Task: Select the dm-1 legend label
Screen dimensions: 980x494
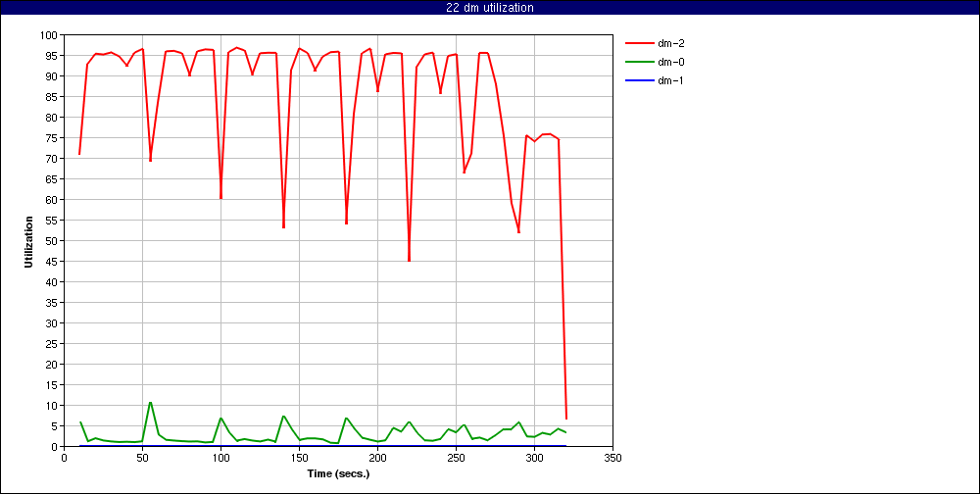Action: coord(669,80)
